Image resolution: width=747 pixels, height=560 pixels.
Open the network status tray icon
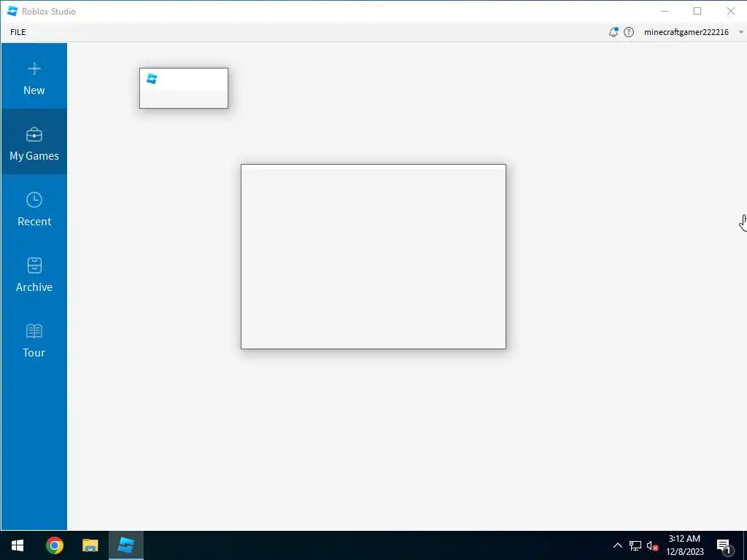tap(635, 545)
